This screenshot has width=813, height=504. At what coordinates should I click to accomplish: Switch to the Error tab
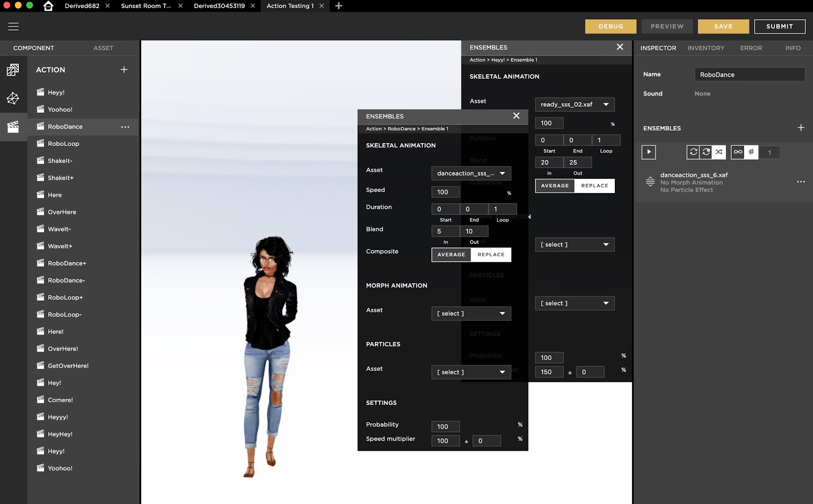751,48
